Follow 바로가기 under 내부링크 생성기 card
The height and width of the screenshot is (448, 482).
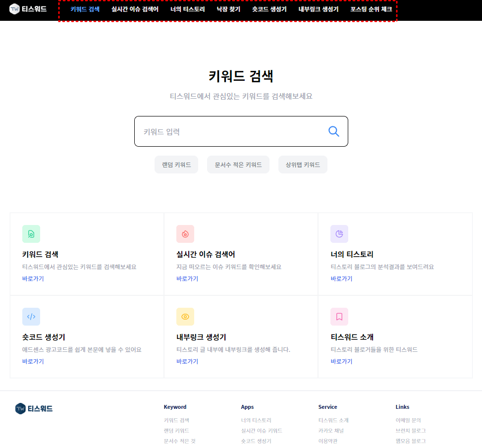coord(187,361)
